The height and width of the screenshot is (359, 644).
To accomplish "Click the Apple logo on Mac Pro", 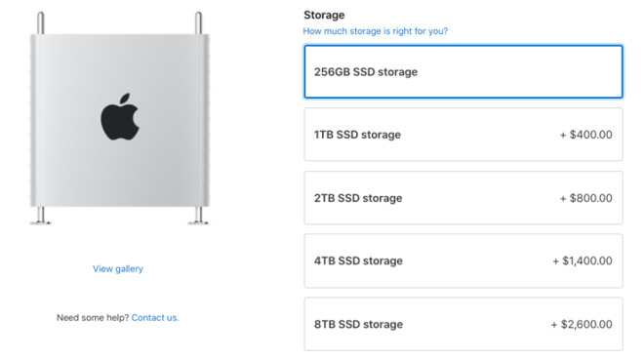I will (120, 117).
